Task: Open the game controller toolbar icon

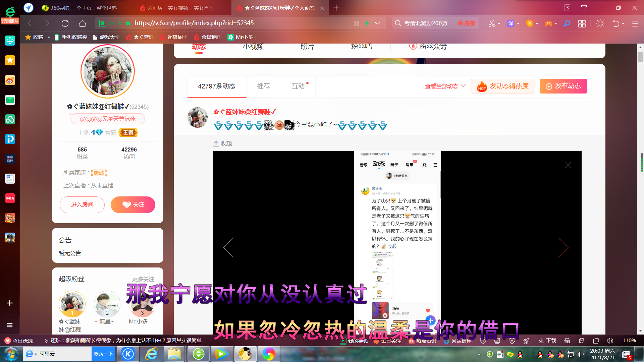Action: pos(548,23)
